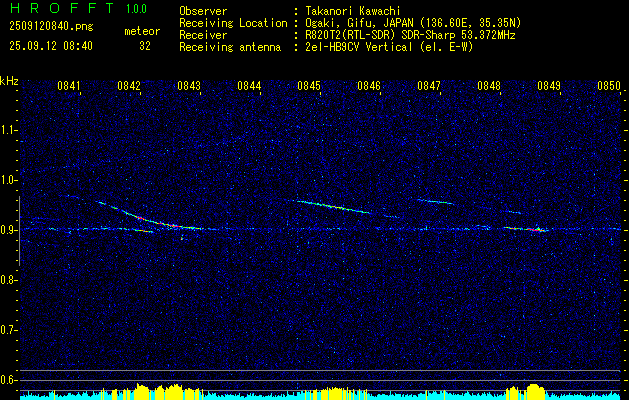Click the kHz axis unit label
The height and width of the screenshot is (400, 629).
9,80
